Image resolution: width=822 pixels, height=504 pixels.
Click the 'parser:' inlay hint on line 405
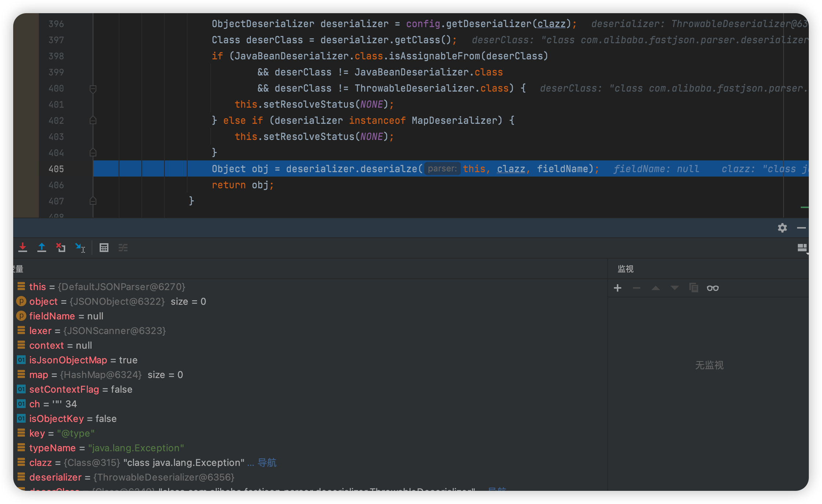pyautogui.click(x=442, y=169)
